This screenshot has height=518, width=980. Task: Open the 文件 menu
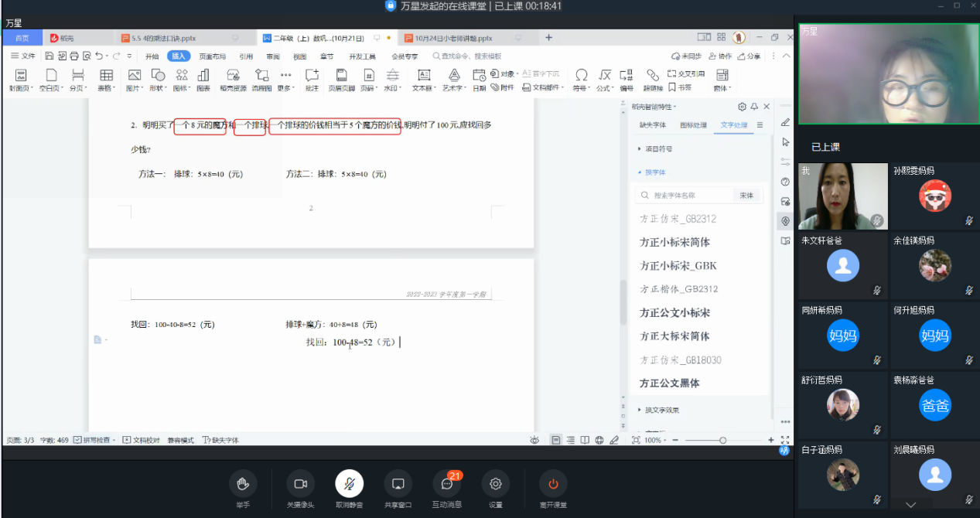point(23,56)
